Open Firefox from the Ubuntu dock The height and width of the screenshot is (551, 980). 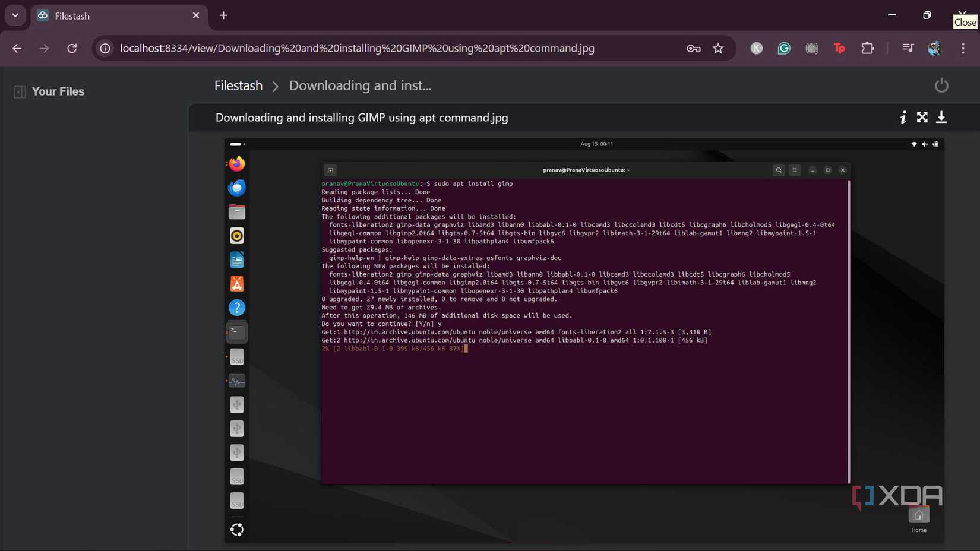(x=237, y=163)
